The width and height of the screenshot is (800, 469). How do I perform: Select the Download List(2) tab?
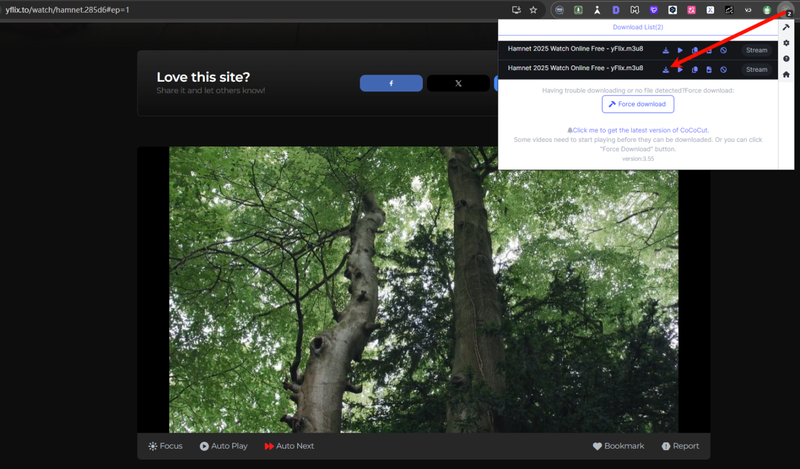tap(638, 27)
